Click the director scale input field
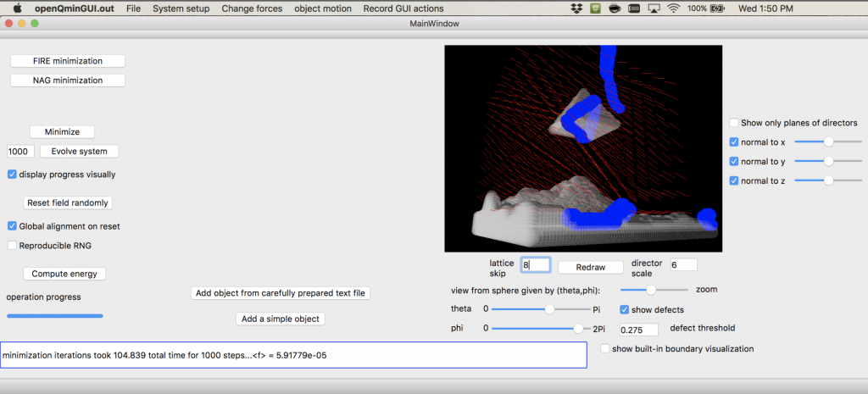868x394 pixels. point(684,265)
